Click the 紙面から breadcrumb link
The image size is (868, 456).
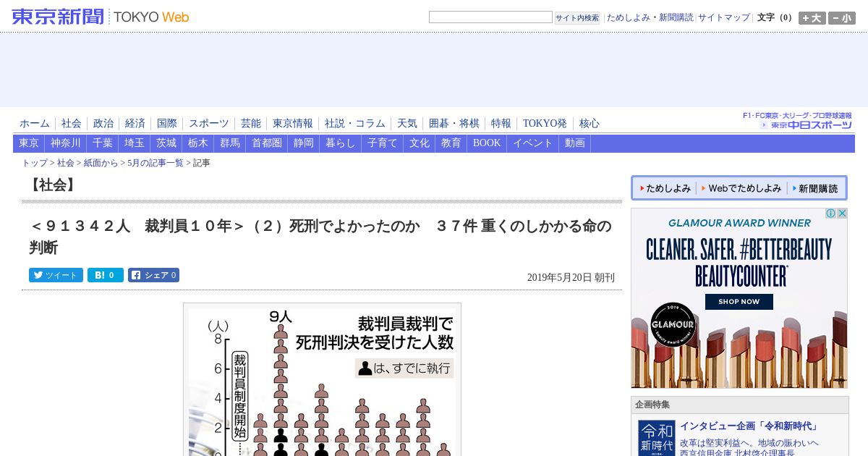pyautogui.click(x=101, y=164)
